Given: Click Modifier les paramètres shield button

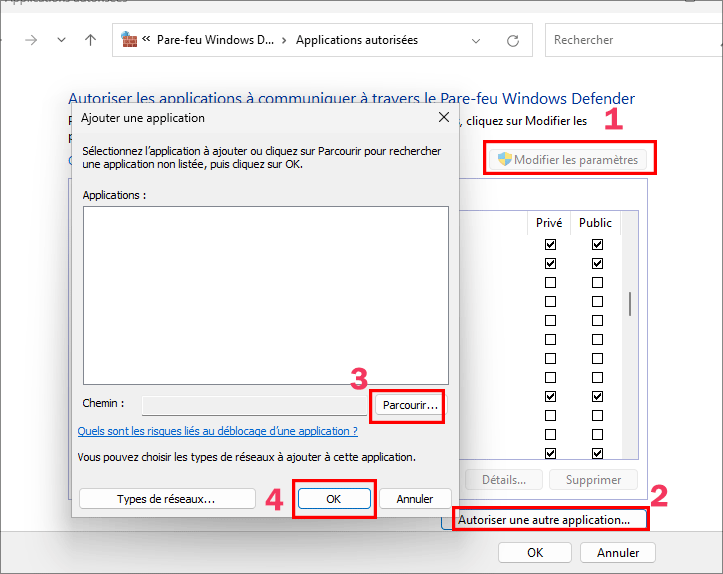Looking at the screenshot, I should [567, 160].
